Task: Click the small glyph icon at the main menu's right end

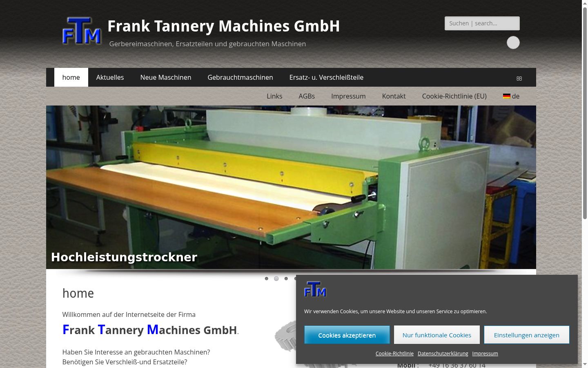Action: point(519,78)
